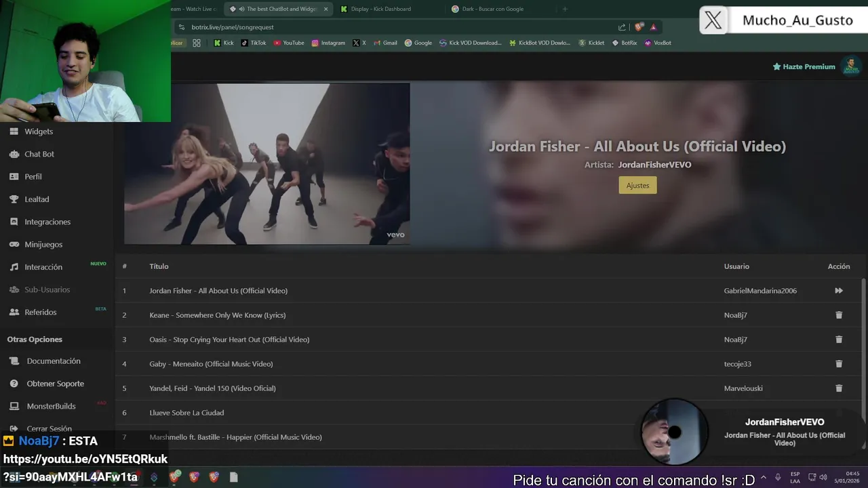Open the X bookmark
868x488 pixels.
tap(359, 43)
